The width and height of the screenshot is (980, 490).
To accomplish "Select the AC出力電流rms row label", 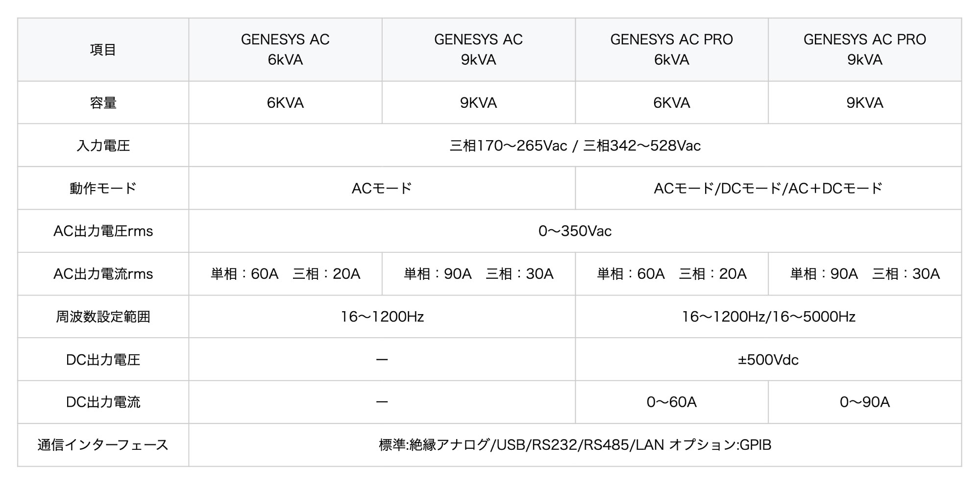I will 103,273.
